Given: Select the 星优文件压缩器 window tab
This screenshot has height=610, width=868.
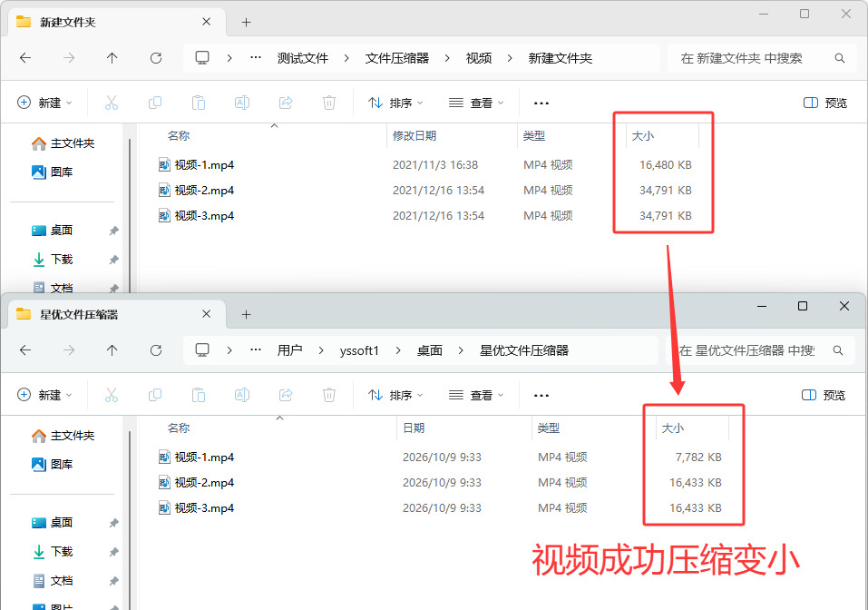Looking at the screenshot, I should pyautogui.click(x=116, y=315).
